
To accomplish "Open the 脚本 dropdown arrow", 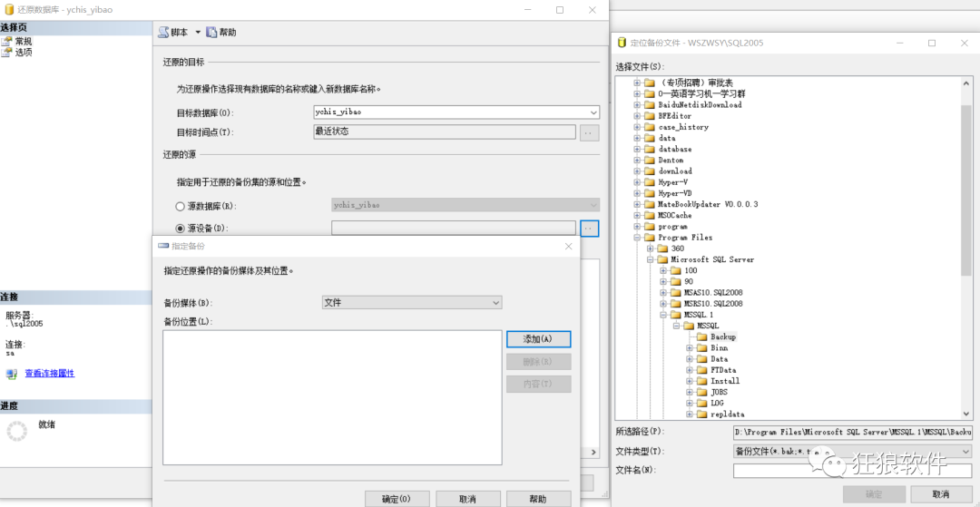I will click(198, 33).
